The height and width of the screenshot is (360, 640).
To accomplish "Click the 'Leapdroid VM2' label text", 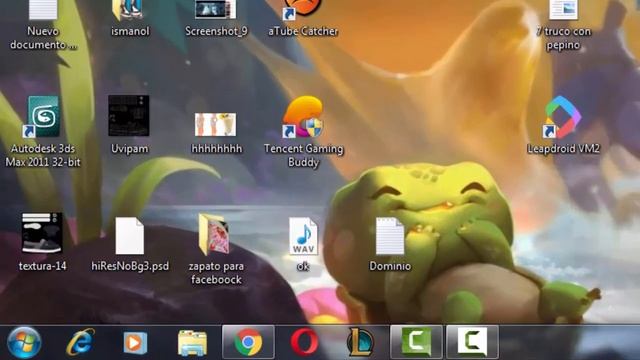I will point(563,149).
